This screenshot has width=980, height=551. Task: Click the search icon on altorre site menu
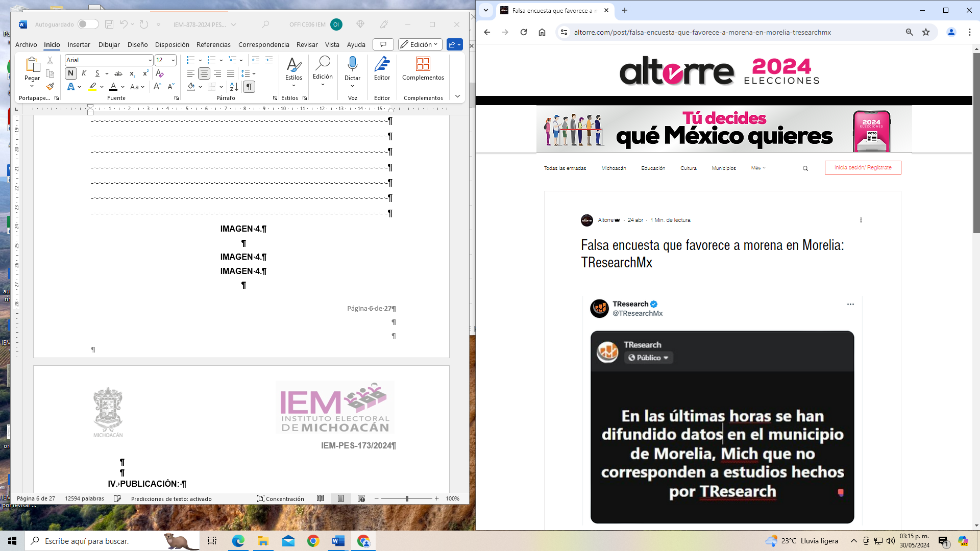[805, 168]
